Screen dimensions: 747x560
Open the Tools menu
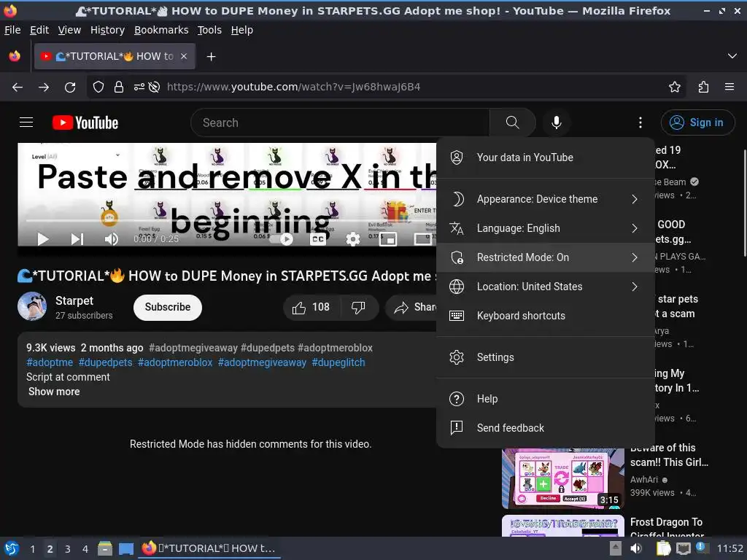click(209, 30)
